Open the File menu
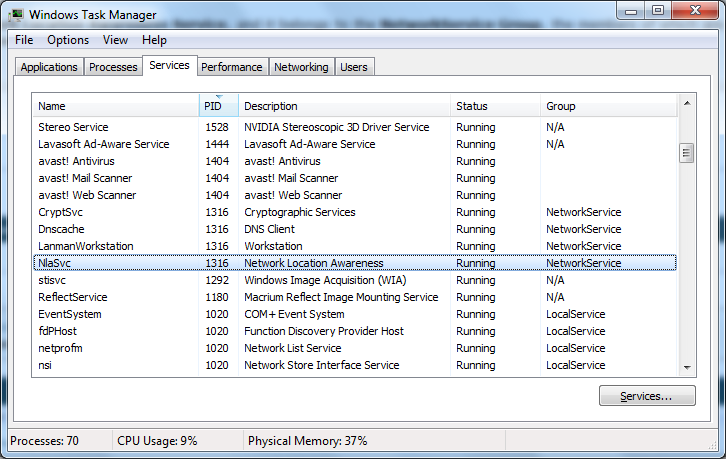Image resolution: width=726 pixels, height=459 pixels. tap(24, 40)
